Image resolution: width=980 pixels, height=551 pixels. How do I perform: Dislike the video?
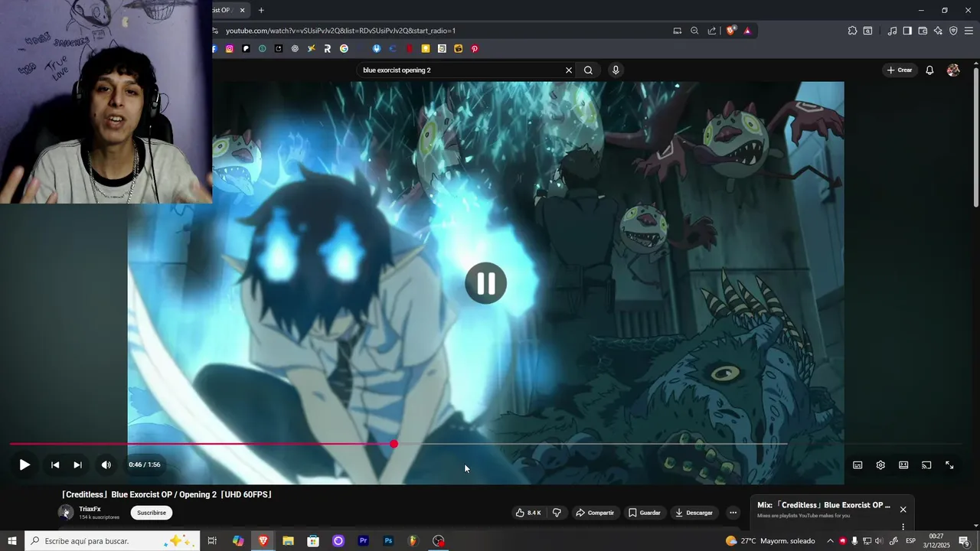click(x=557, y=513)
